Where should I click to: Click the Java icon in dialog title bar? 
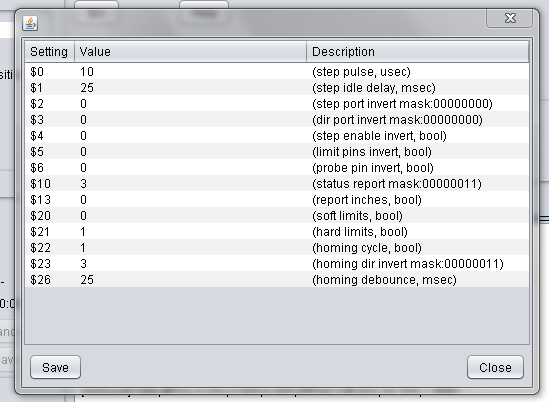(30, 23)
